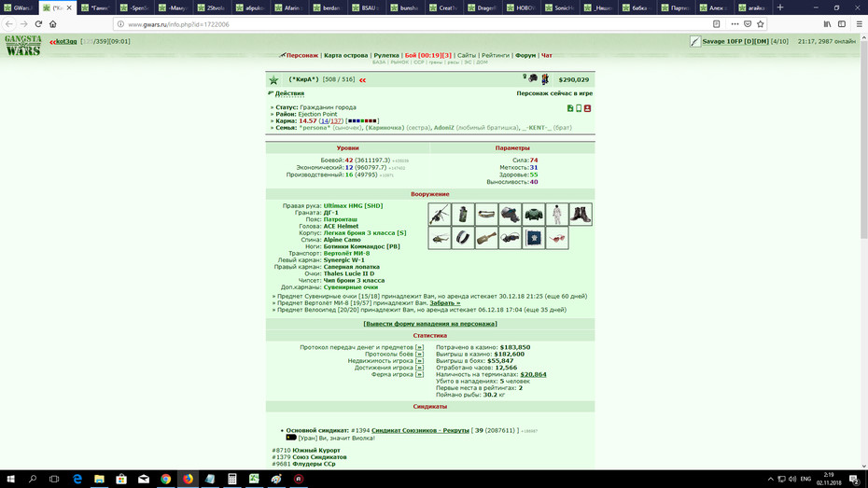Click the karma color bar indicator

click(x=362, y=120)
